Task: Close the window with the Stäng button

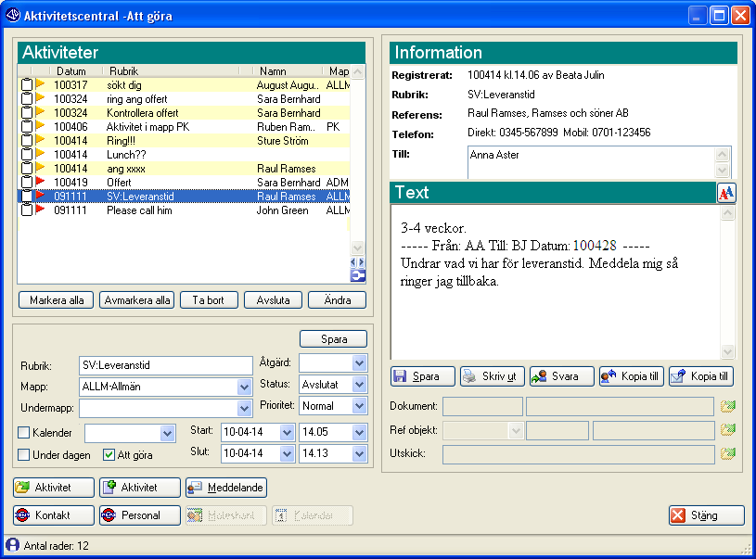Action: [706, 515]
